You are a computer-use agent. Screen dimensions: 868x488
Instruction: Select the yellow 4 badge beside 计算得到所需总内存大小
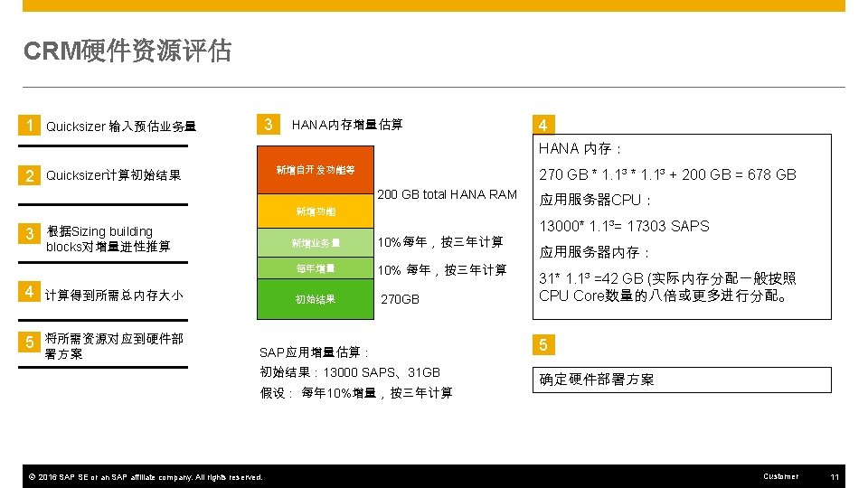coord(29,292)
